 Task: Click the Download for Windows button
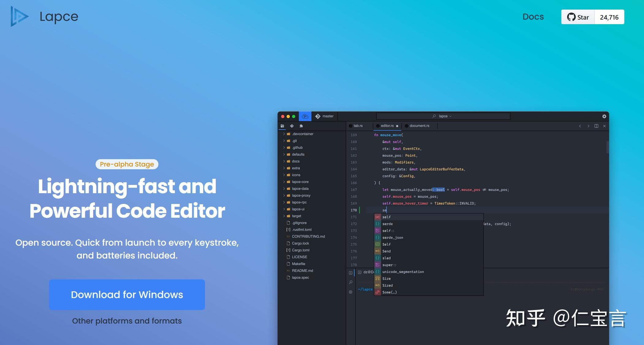(127, 294)
